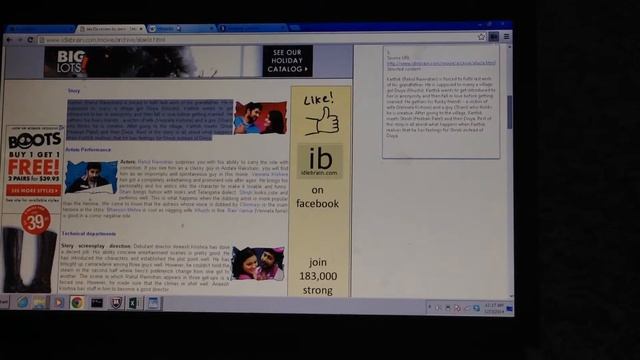The height and width of the screenshot is (360, 640).
Task: Open Excel from the taskbar
Action: pyautogui.click(x=133, y=303)
